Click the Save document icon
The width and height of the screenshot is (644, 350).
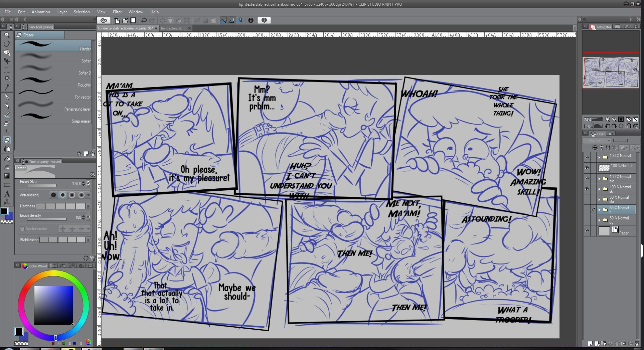click(133, 20)
